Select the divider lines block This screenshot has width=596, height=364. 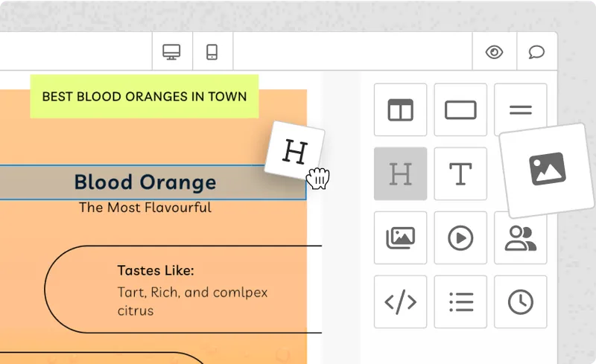[x=520, y=110]
